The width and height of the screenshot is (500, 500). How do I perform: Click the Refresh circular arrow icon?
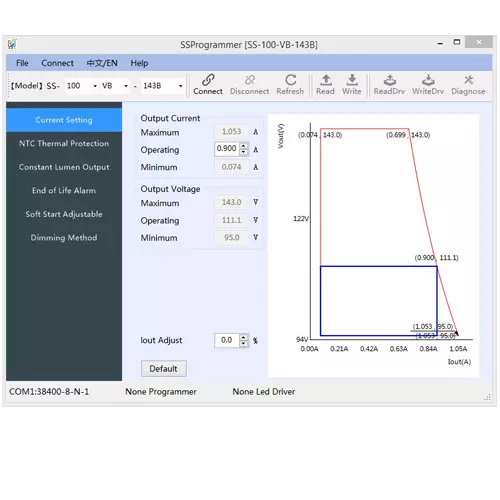pyautogui.click(x=290, y=80)
